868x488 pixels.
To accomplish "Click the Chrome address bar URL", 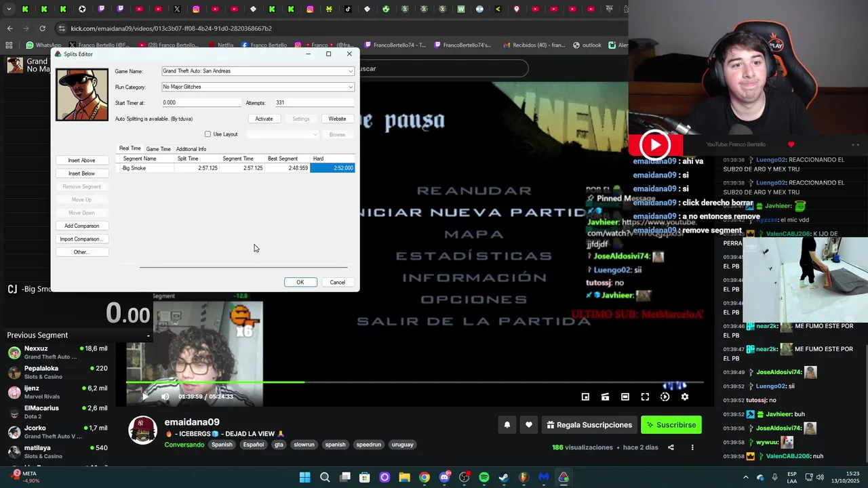I will pyautogui.click(x=171, y=28).
